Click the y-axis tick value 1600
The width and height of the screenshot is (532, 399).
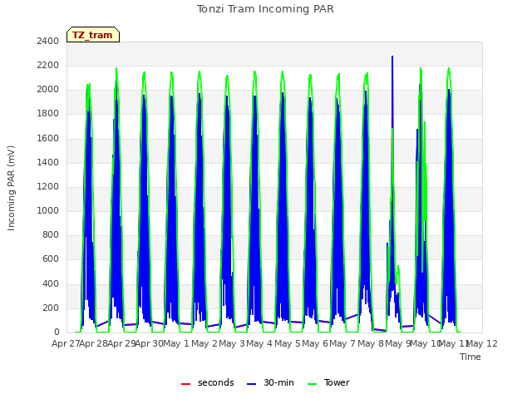click(48, 138)
